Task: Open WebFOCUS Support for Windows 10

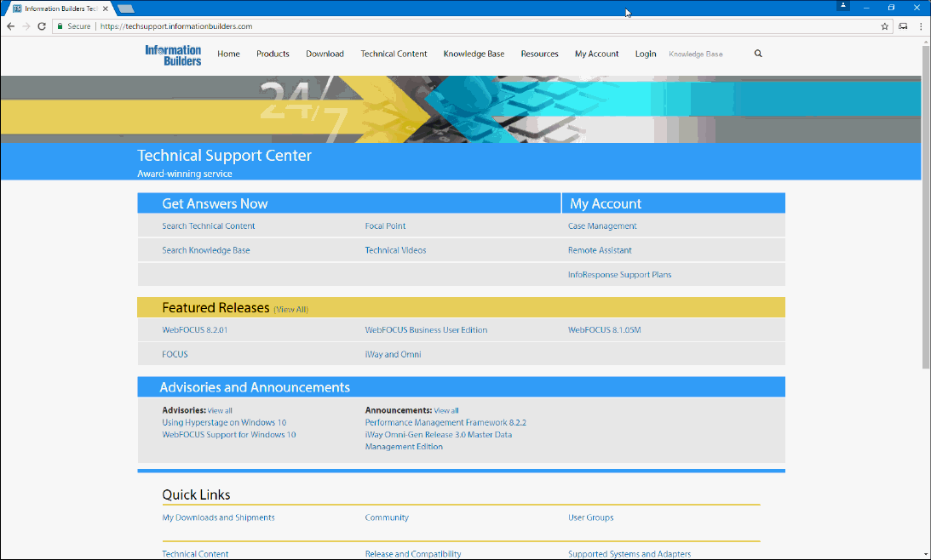Action: [228, 435]
